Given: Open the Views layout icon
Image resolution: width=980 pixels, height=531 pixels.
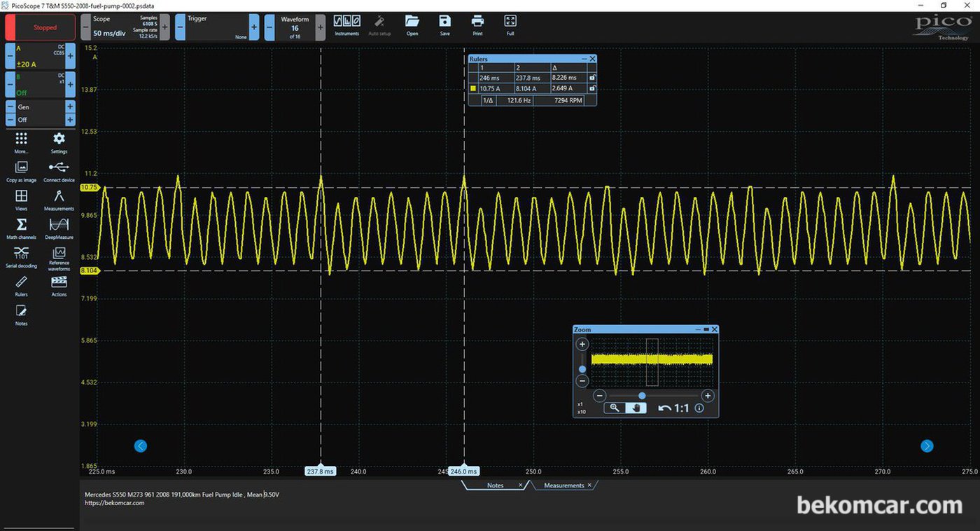Looking at the screenshot, I should pos(21,200).
